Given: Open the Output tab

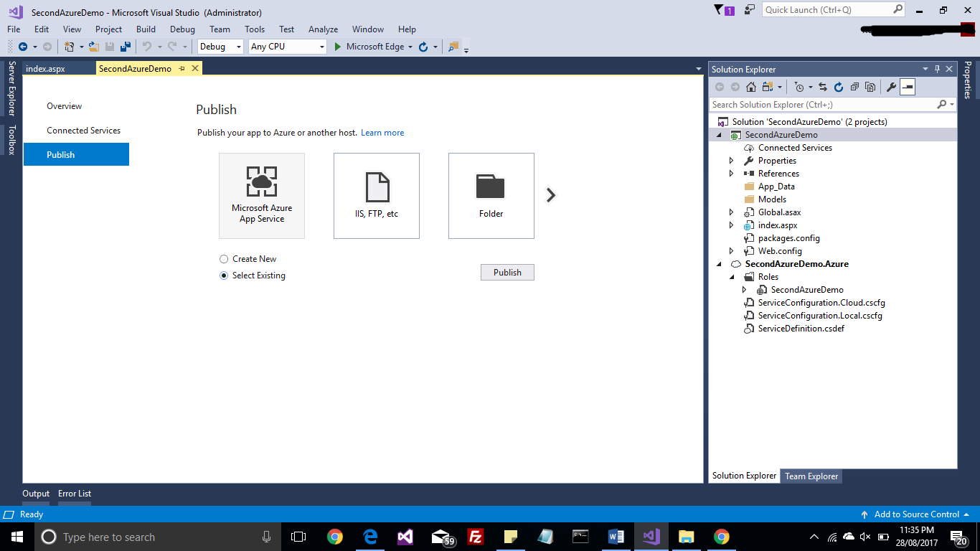Looking at the screenshot, I should click(x=36, y=494).
